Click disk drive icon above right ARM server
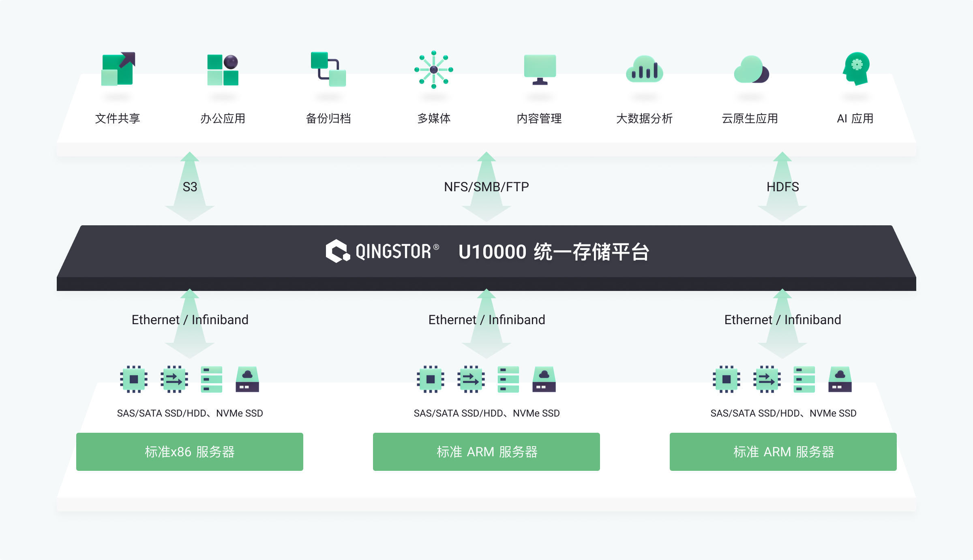Screen dimensions: 973x560 coord(840,379)
